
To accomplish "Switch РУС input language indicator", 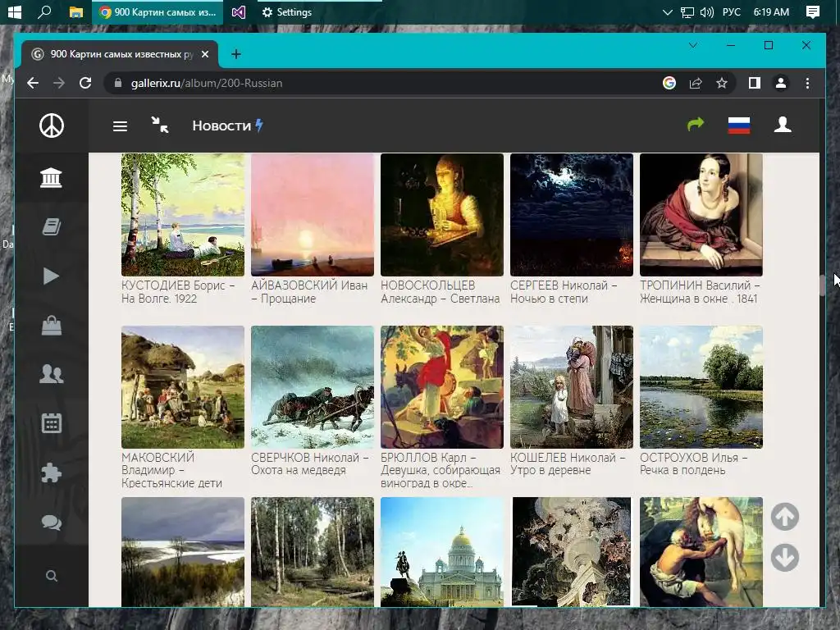I will click(731, 11).
